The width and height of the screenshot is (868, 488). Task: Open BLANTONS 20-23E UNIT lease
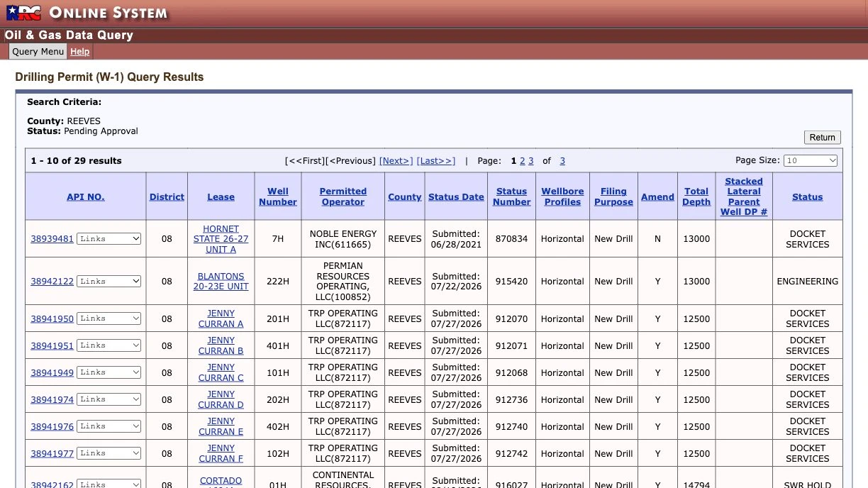coord(221,282)
